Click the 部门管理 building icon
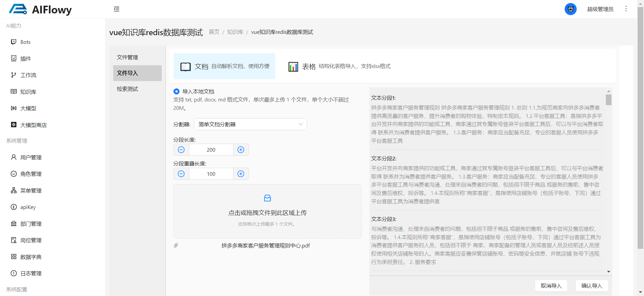 coord(14,223)
